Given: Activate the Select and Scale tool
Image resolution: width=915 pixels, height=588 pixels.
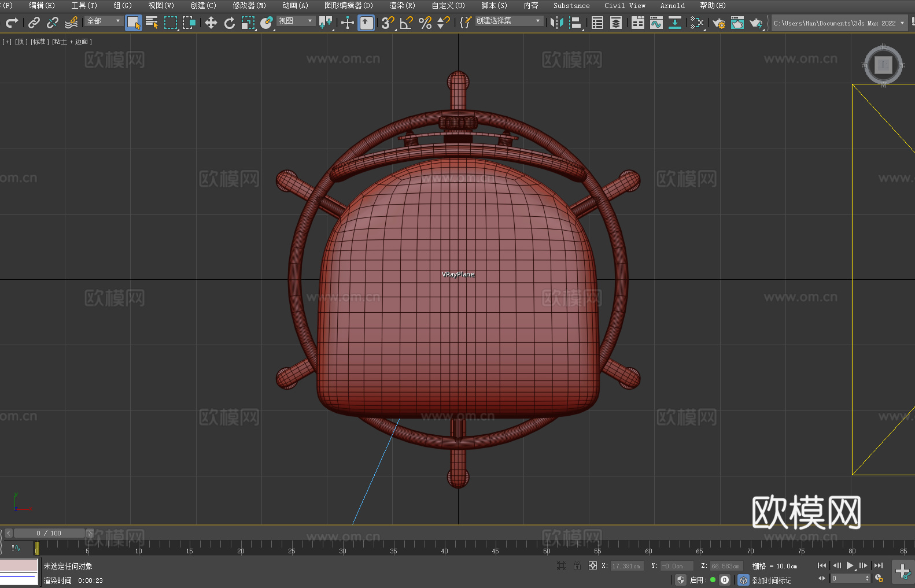Looking at the screenshot, I should point(248,23).
